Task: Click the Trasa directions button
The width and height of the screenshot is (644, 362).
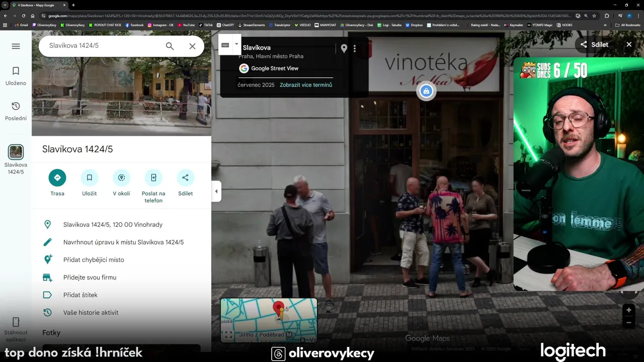Action: click(x=57, y=177)
